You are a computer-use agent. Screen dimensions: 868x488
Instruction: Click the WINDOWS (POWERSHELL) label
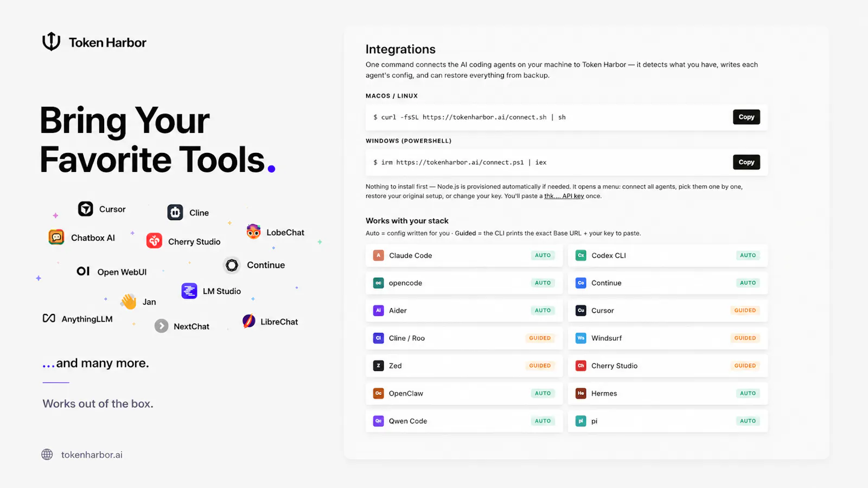[409, 141]
